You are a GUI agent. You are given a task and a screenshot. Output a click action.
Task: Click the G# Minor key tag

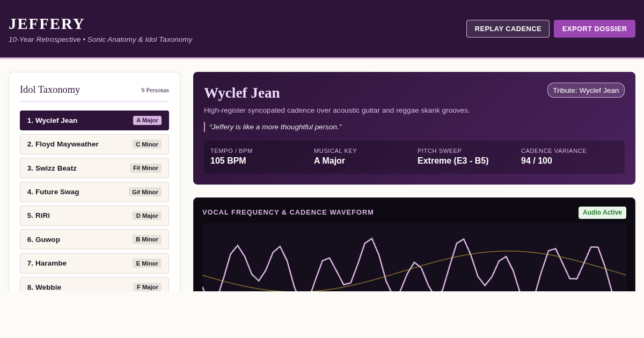(x=145, y=192)
